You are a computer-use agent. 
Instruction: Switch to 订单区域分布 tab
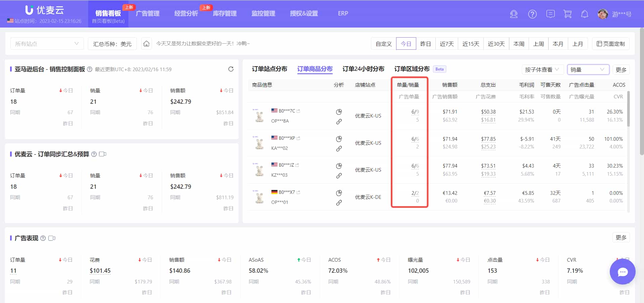point(412,69)
